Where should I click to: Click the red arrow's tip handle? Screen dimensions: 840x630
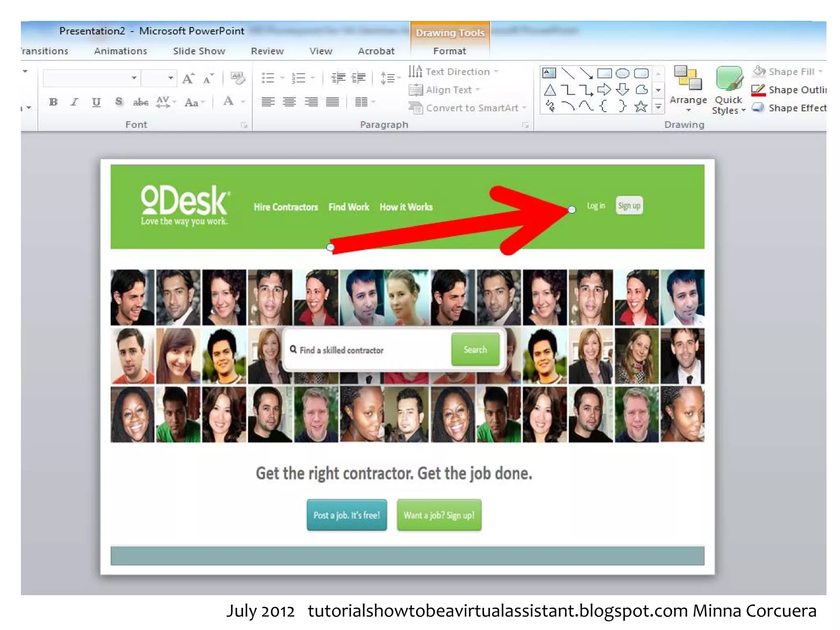tap(572, 210)
